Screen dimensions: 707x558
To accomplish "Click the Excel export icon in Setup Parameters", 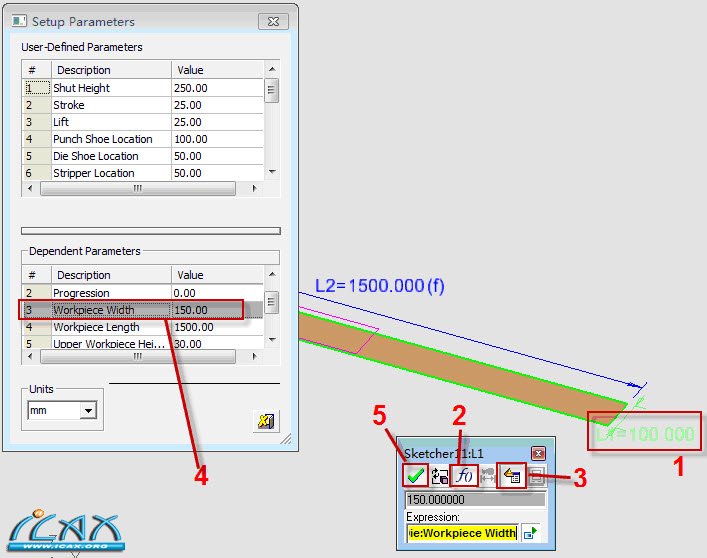I will (266, 421).
